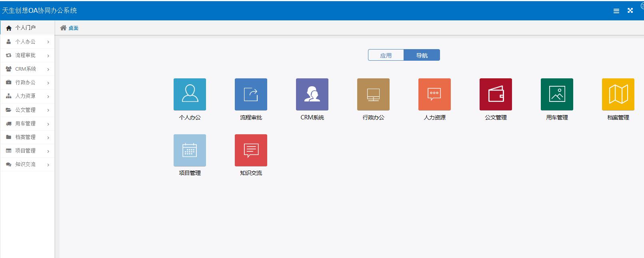Click the 个人办公 label under the tile
Image resolution: width=644 pixels, height=258 pixels.
(190, 117)
